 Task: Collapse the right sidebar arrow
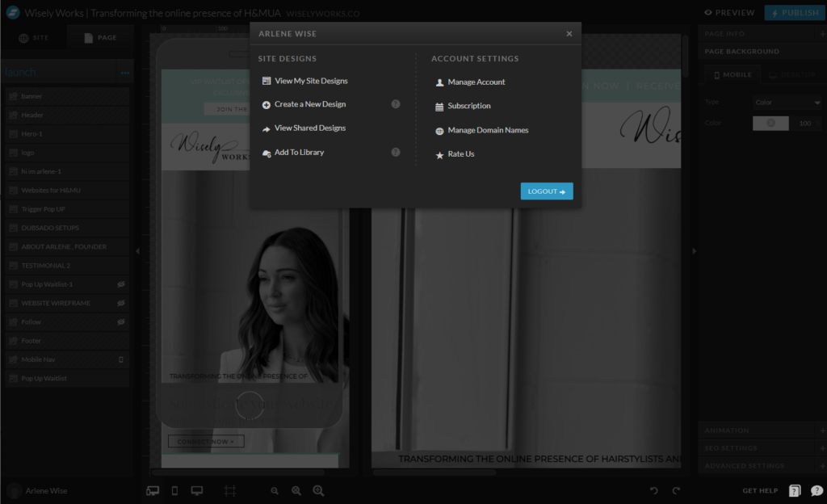pos(694,251)
